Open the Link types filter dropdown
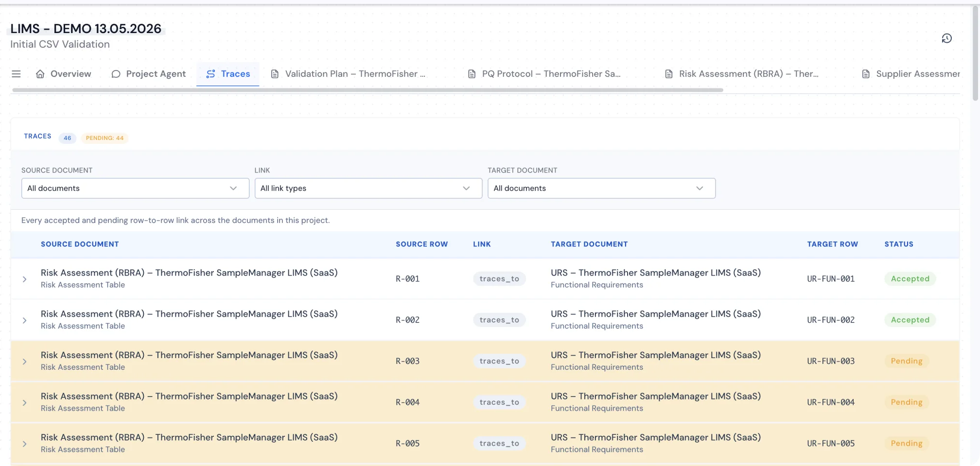 pos(368,188)
